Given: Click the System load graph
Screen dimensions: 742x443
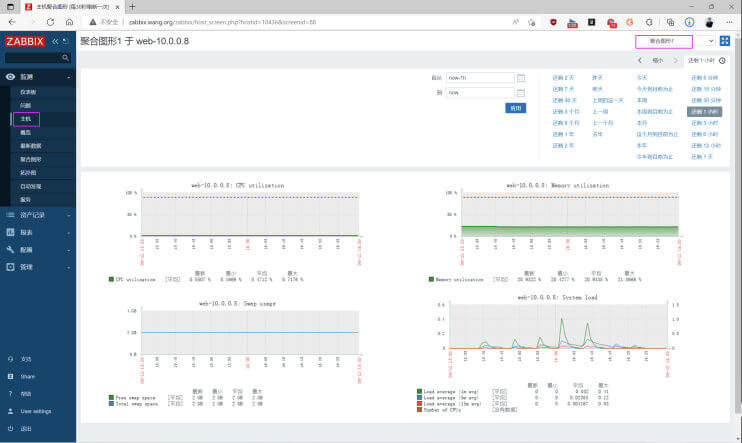Looking at the screenshot, I should tap(557, 353).
